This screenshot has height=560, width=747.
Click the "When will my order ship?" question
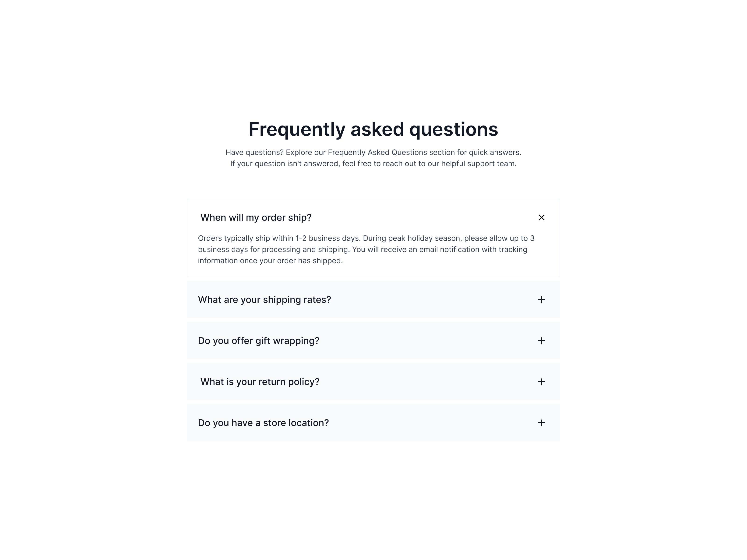coord(256,217)
